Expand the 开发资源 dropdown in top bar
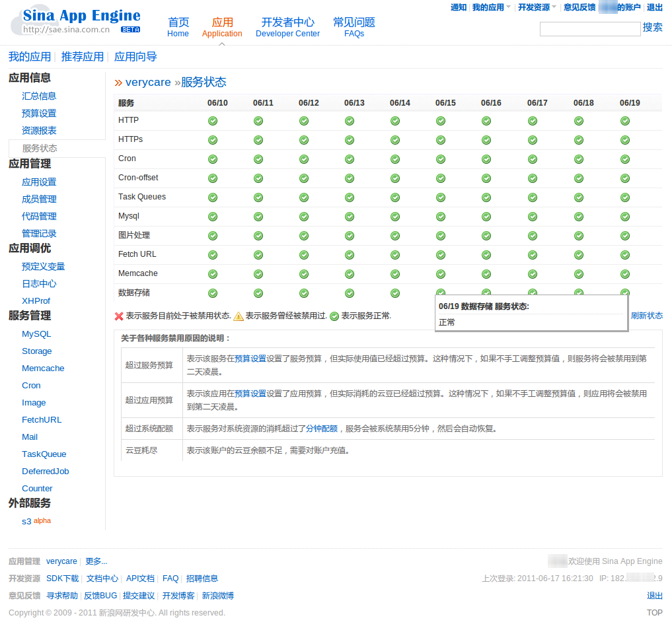 tap(537, 7)
